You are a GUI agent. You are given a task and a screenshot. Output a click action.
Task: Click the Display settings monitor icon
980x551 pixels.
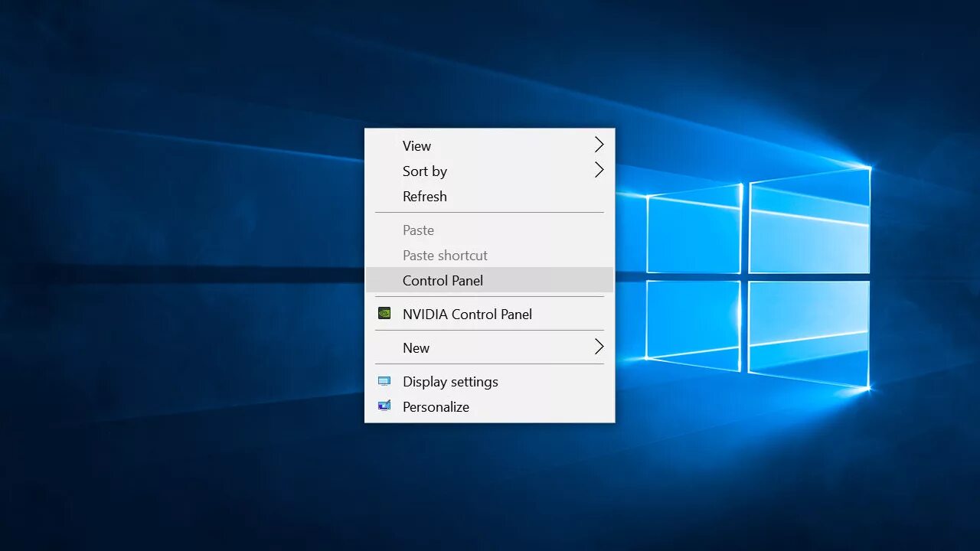[384, 380]
